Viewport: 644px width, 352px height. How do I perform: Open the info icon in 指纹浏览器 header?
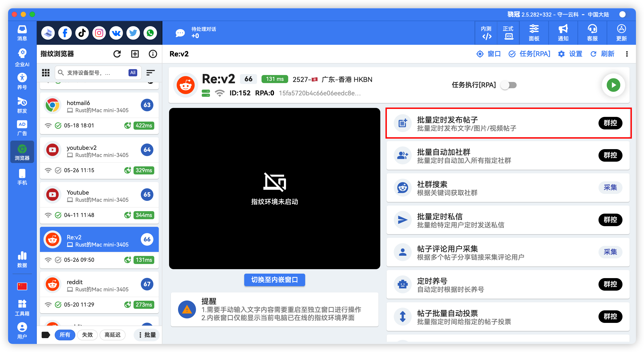153,54
